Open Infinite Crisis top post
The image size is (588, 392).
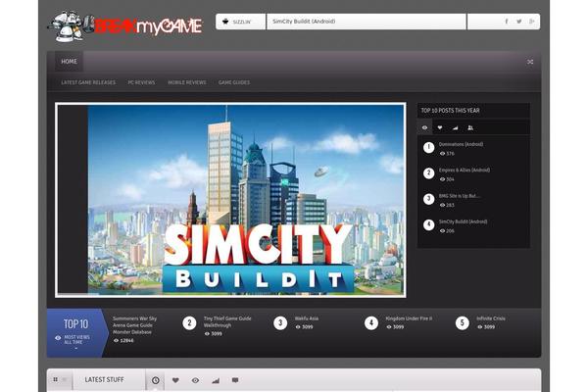tap(491, 318)
